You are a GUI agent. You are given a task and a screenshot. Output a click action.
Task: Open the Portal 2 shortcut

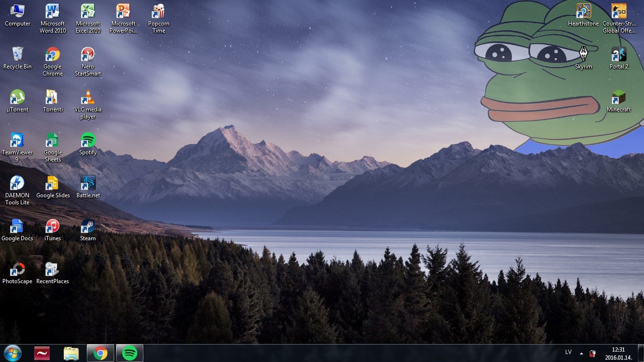point(619,58)
